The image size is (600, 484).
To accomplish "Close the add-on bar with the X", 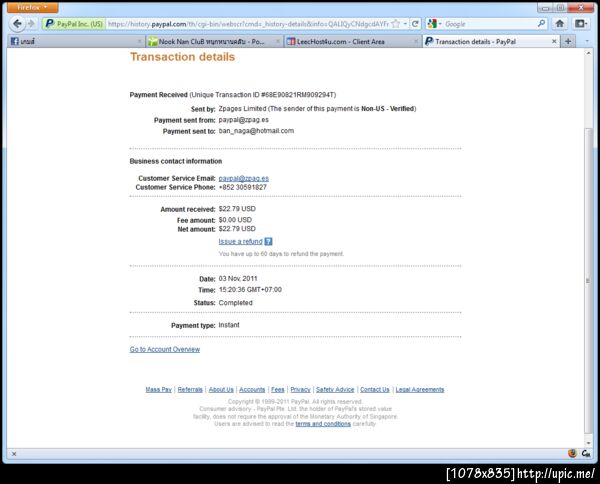I will point(14,454).
